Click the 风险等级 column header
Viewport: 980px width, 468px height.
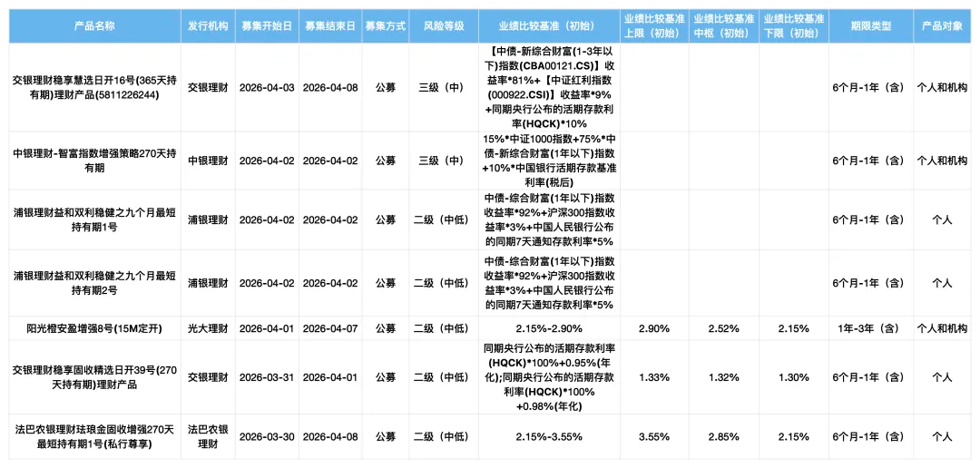click(444, 26)
